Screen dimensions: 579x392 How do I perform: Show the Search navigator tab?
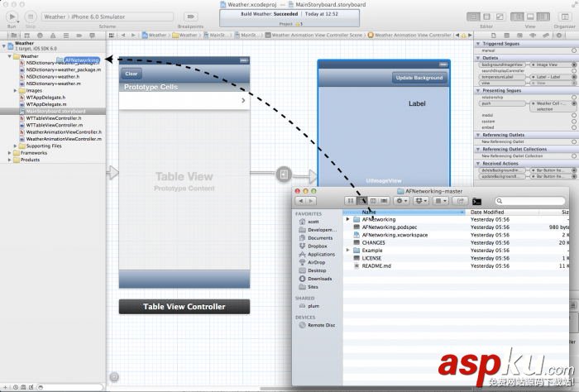40,36
